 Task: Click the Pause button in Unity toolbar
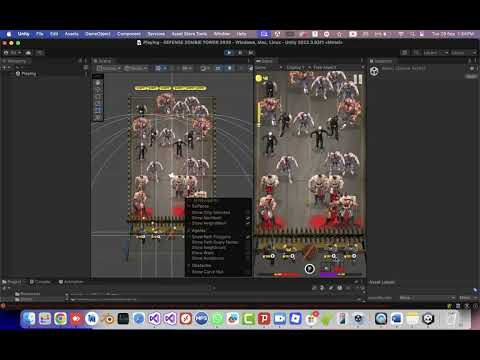(240, 53)
